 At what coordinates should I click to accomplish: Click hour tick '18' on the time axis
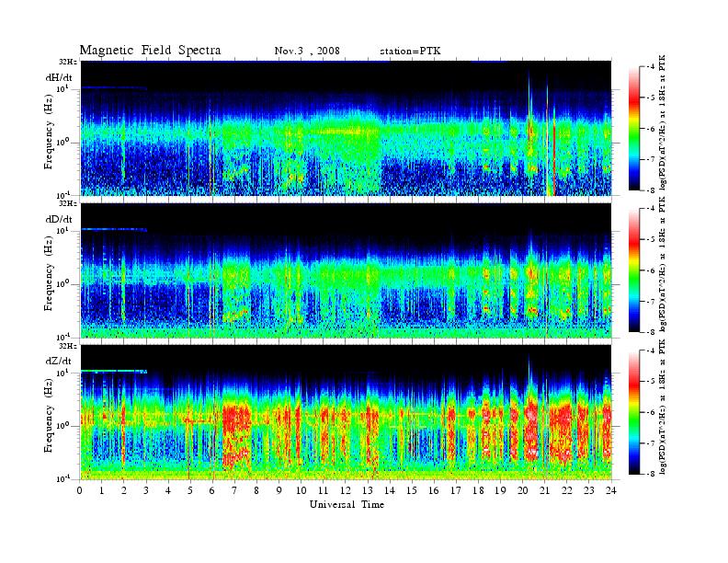[478, 490]
